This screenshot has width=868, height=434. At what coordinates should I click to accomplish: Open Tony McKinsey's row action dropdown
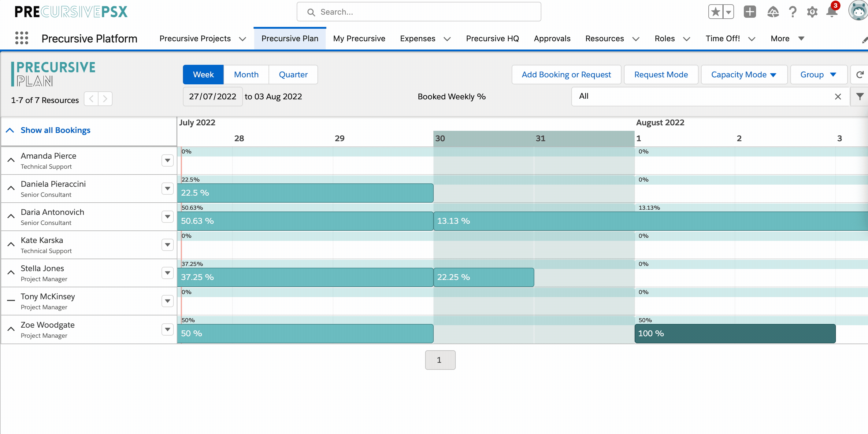(168, 301)
